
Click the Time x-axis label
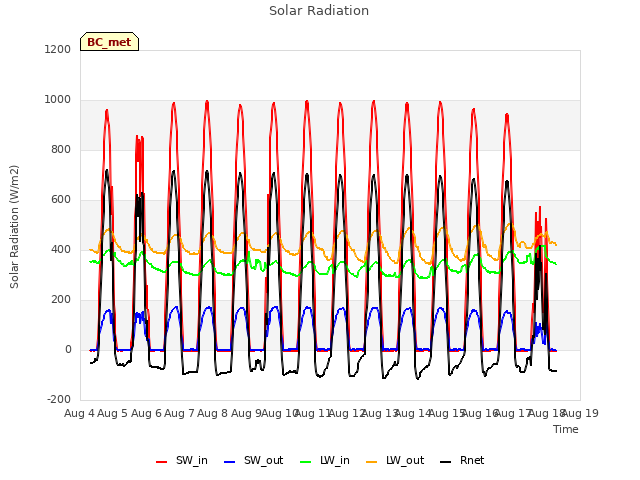click(566, 429)
